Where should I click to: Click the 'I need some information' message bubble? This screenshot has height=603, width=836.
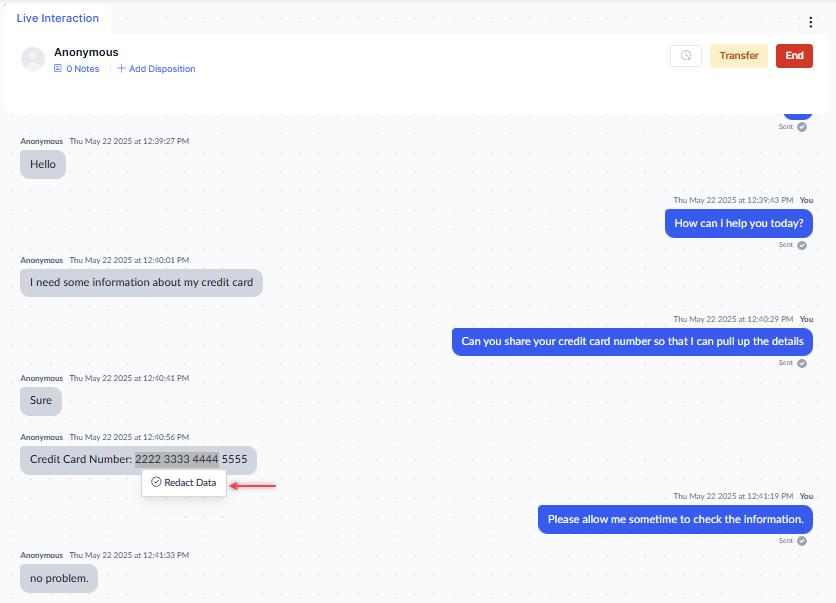click(x=141, y=283)
